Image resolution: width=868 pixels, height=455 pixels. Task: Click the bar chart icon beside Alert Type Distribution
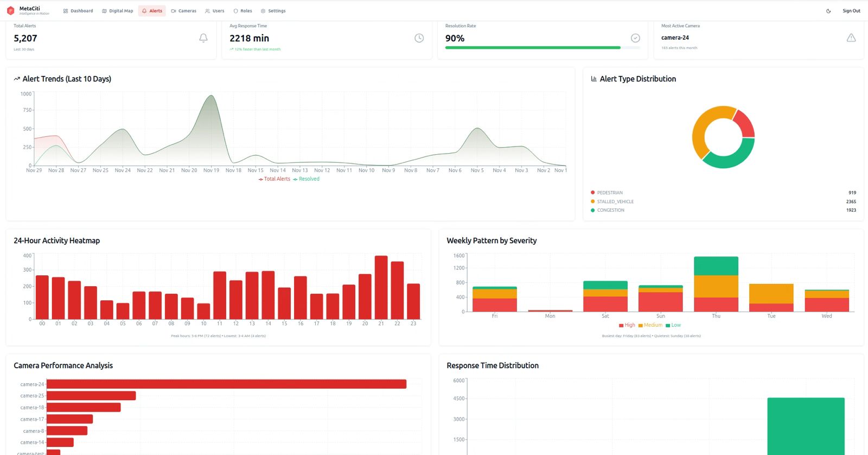coord(593,79)
